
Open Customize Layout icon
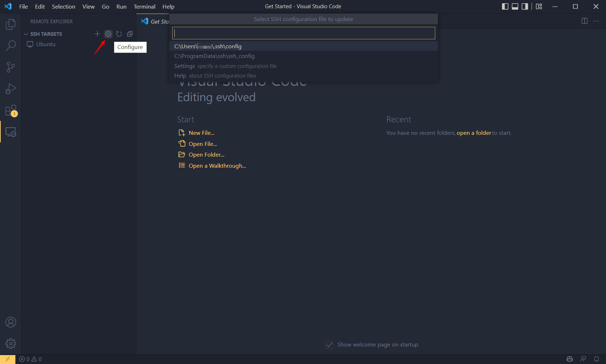coord(539,6)
